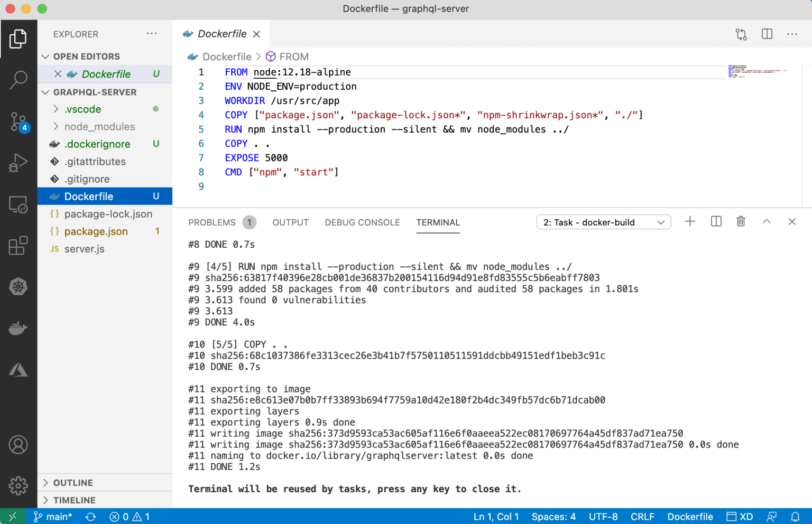Switch to the PROBLEMS tab

[212, 222]
